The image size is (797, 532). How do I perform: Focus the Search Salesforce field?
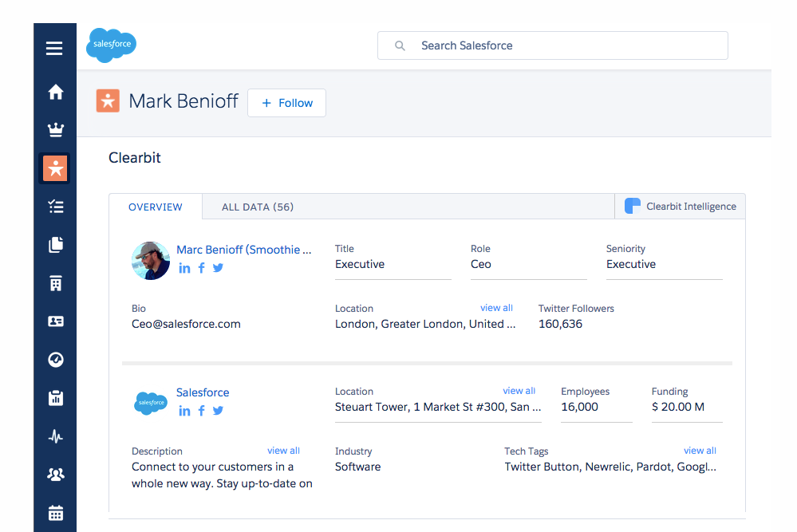click(553, 45)
